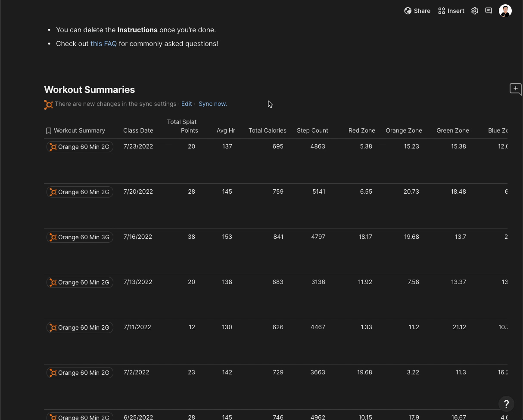523x420 pixels.
Task: Select the Step Count cell 3663
Action: coord(318,372)
